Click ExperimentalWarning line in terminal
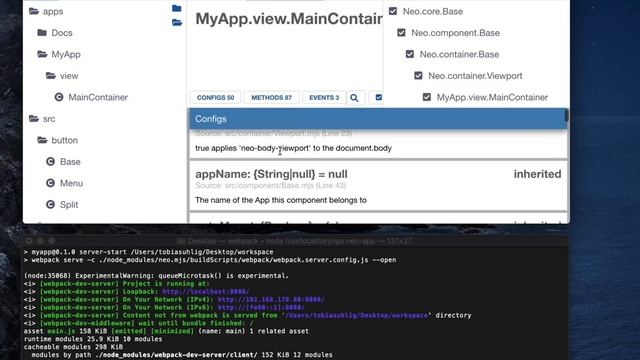 point(156,276)
